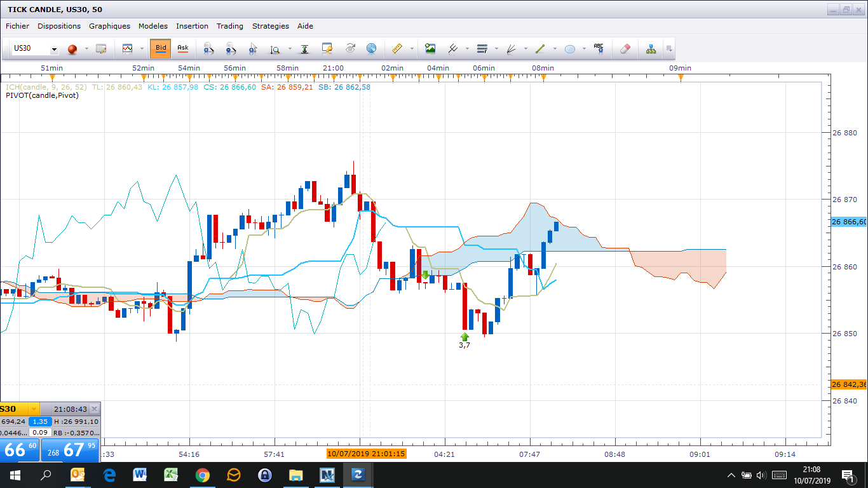Click the green hierarchy tree icon
Image resolution: width=868 pixels, height=488 pixels.
tap(651, 49)
